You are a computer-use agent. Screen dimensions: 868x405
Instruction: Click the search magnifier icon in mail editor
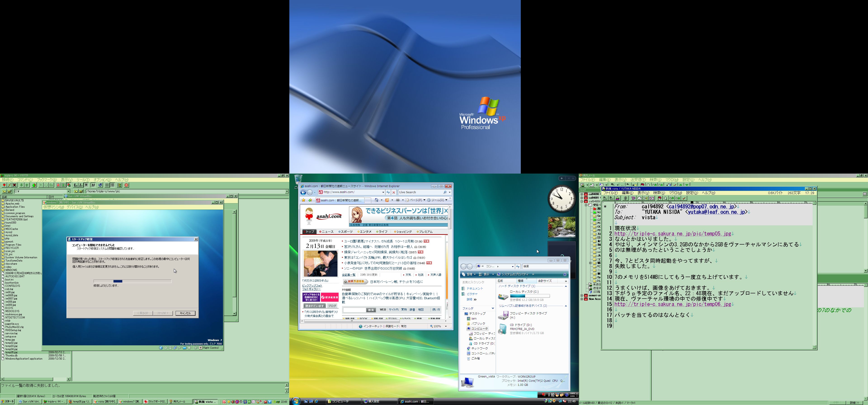pyautogui.click(x=665, y=198)
